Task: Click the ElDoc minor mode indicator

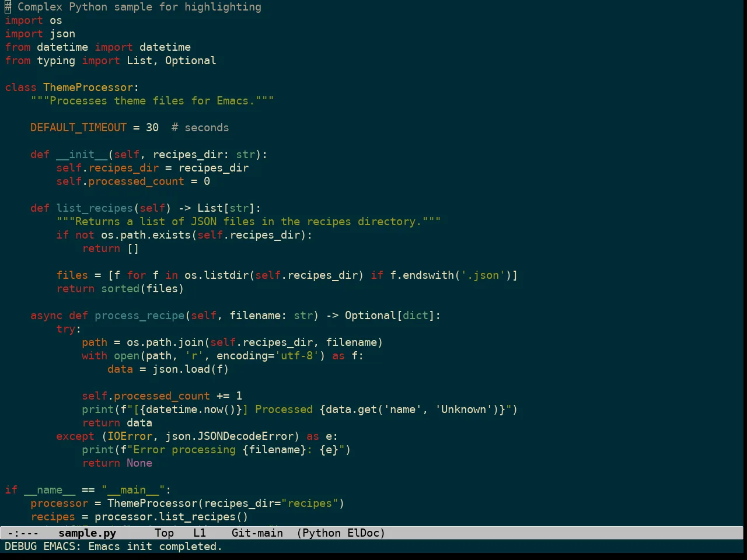Action: click(364, 533)
